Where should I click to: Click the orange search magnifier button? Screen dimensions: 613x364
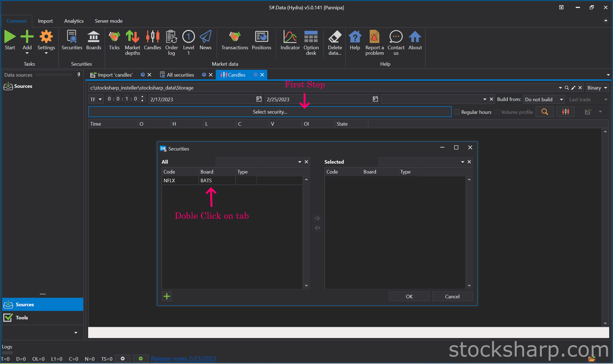545,112
